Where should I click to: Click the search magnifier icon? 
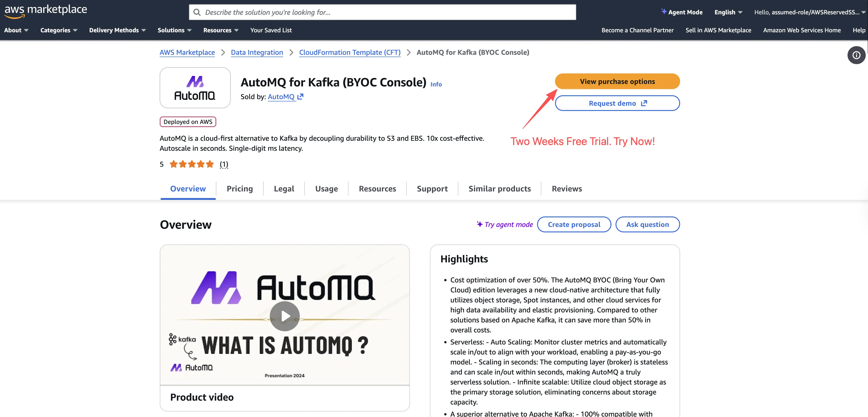point(197,13)
